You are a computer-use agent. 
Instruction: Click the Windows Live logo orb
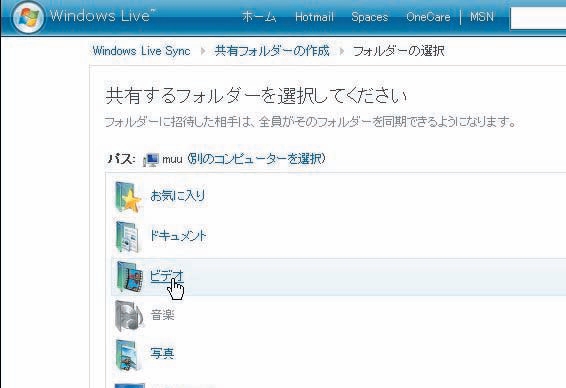click(28, 17)
